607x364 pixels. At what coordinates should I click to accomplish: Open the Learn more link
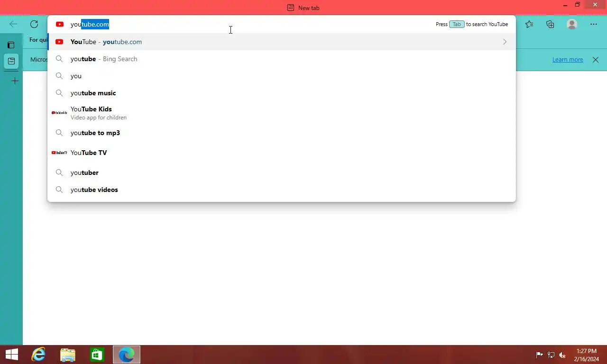[x=568, y=60]
